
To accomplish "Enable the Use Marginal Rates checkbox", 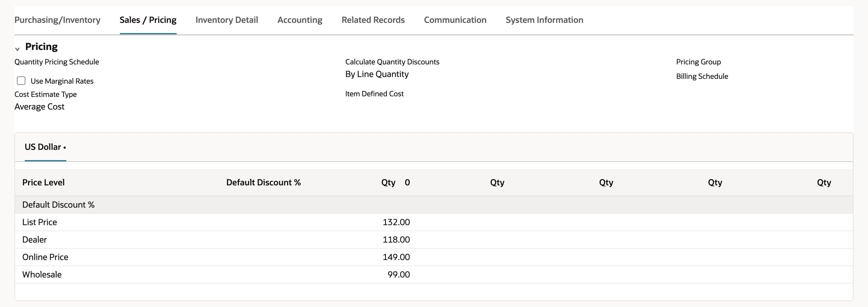I will [x=21, y=81].
